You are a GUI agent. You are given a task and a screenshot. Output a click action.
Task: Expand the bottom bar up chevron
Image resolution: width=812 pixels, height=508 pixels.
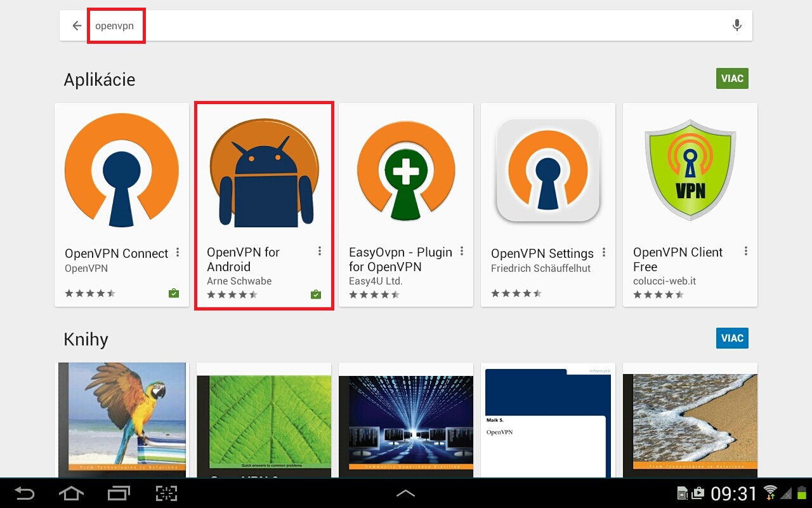point(405,493)
